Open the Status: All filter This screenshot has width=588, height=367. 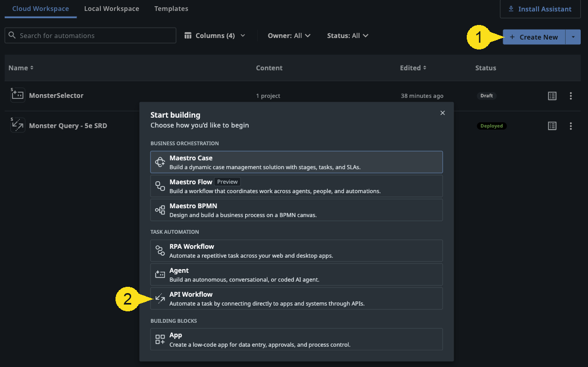pos(347,35)
